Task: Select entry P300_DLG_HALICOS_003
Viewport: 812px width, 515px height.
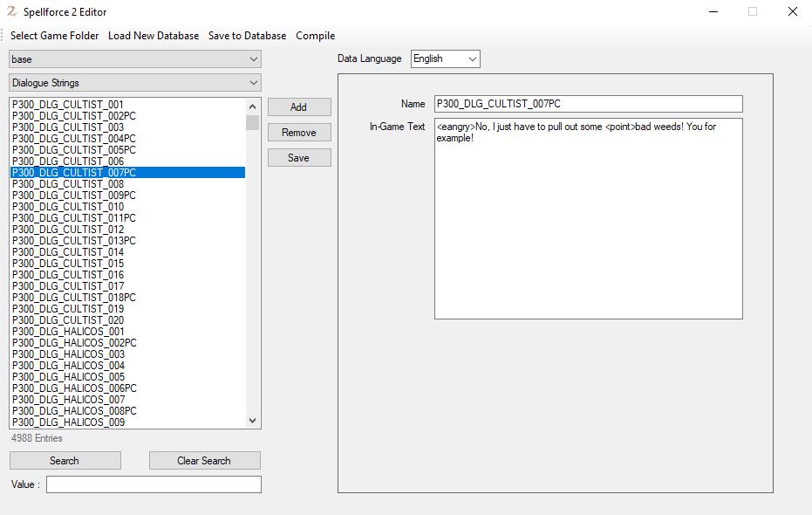Action: 127,354
